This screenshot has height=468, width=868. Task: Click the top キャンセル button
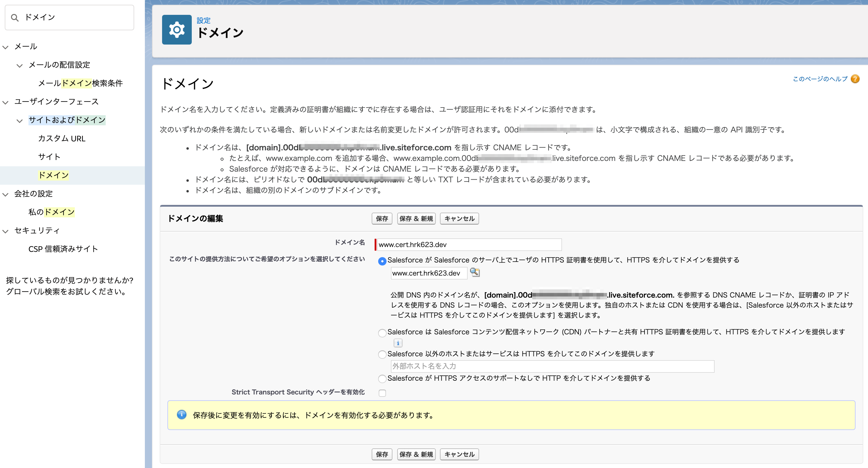(459, 219)
